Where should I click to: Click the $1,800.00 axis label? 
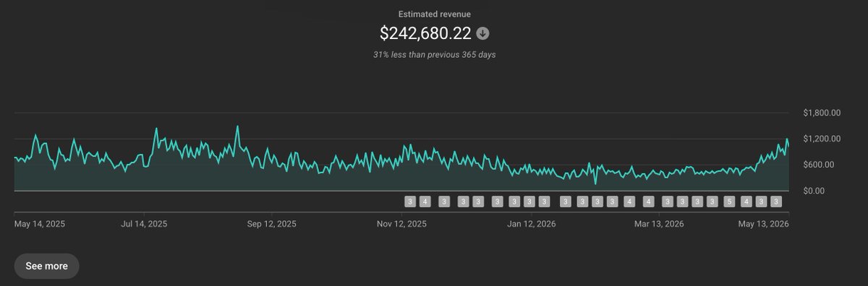[x=821, y=113]
